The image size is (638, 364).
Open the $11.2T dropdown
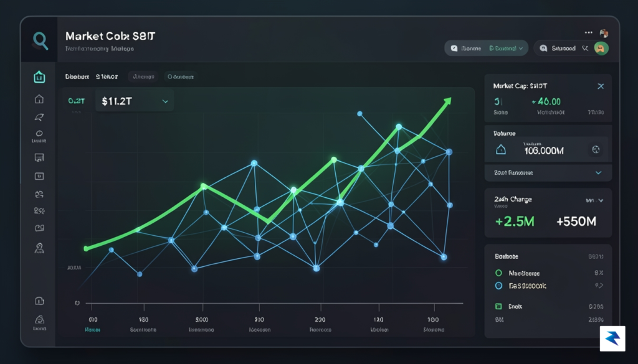tap(135, 101)
